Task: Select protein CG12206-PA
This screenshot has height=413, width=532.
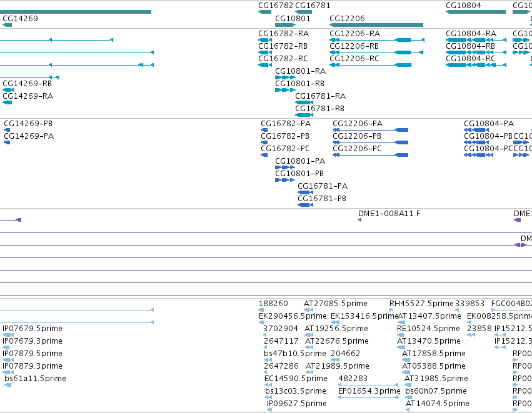Action: tap(358, 124)
